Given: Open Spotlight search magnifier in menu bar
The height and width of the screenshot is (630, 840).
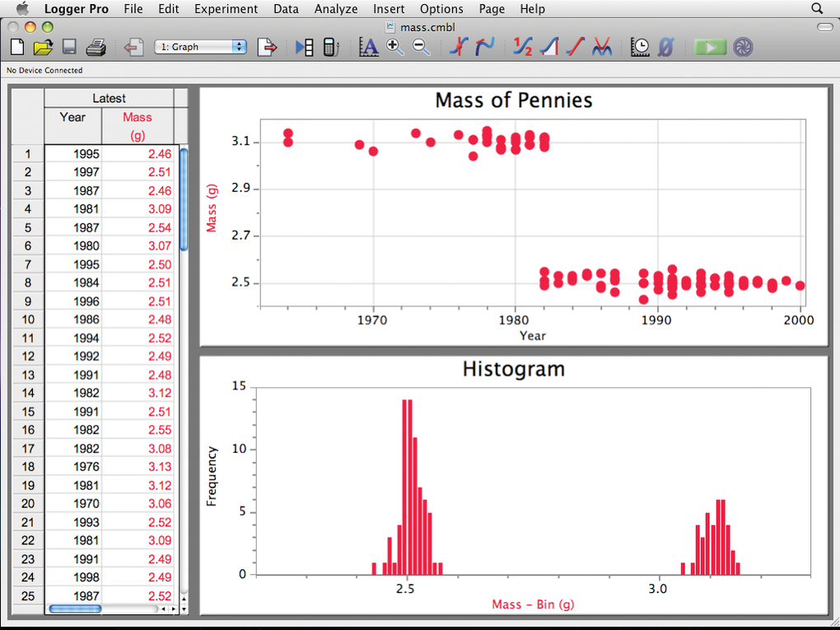Looking at the screenshot, I should click(817, 8).
